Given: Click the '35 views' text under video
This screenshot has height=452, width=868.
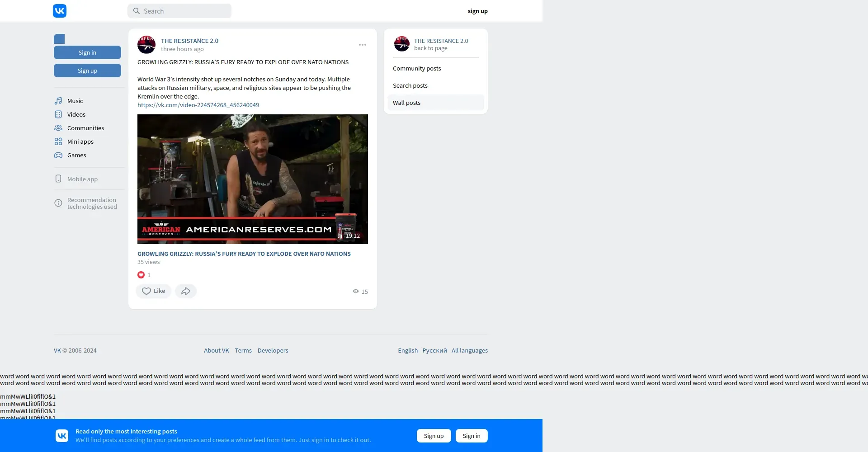Looking at the screenshot, I should coord(149,262).
